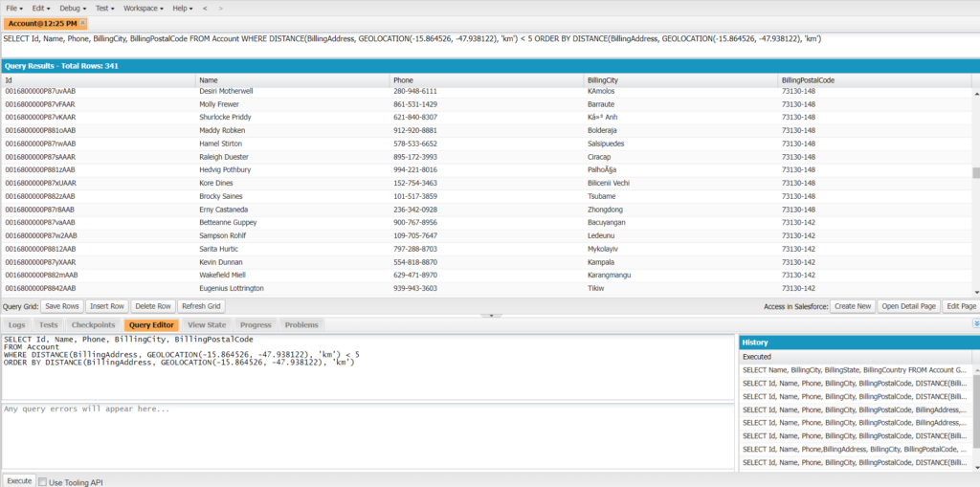Select the Molly Frewer name cell
980x487 pixels.
[x=293, y=104]
